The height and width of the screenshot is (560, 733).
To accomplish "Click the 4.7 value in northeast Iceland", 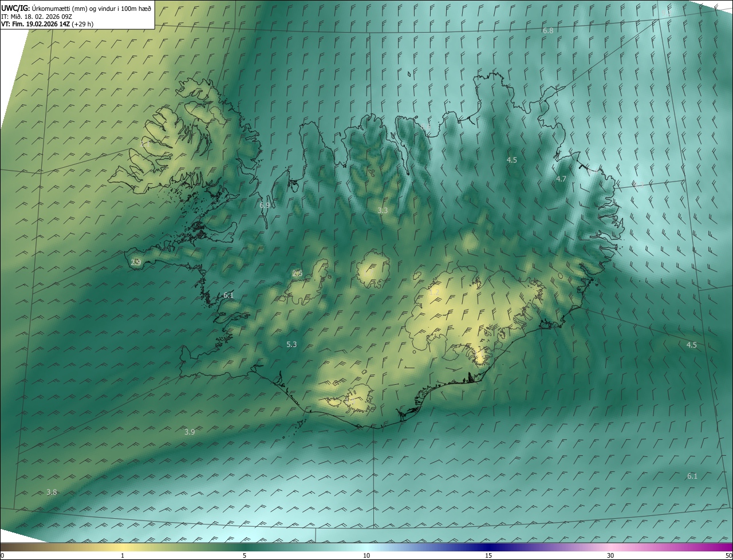I will [561, 179].
